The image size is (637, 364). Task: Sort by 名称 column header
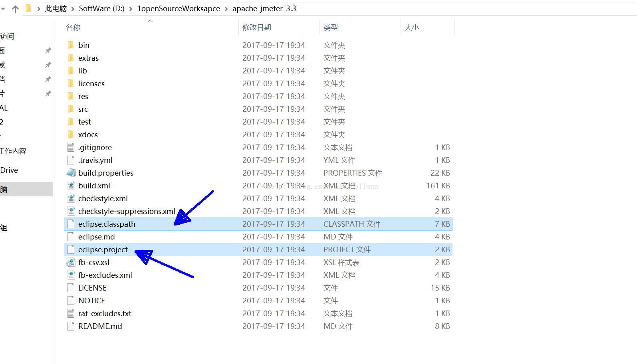pyautogui.click(x=73, y=28)
